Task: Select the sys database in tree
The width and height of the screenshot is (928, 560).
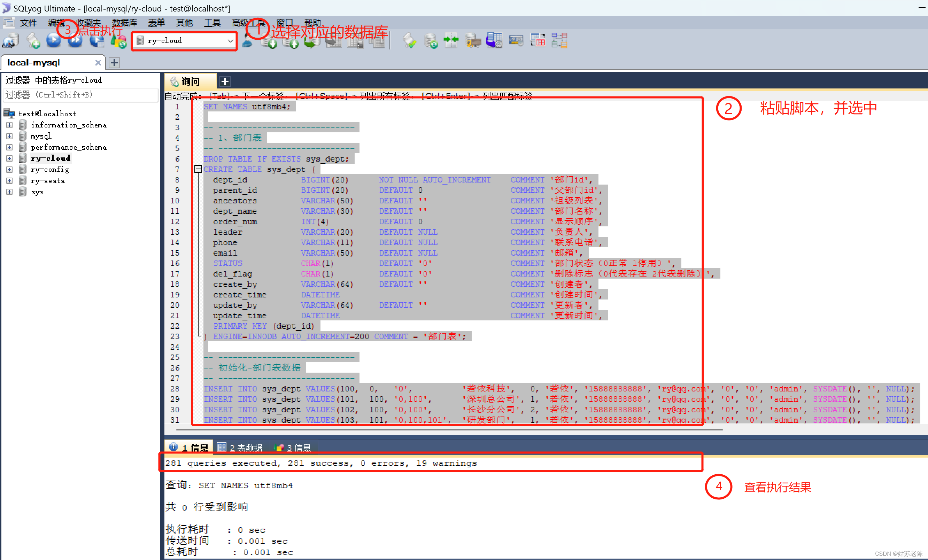Action: (37, 192)
